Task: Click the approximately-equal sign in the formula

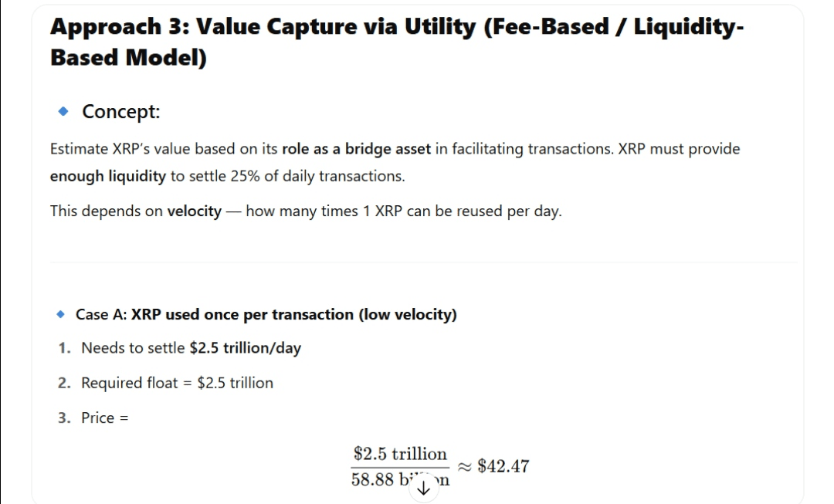Action: pyautogui.click(x=464, y=467)
